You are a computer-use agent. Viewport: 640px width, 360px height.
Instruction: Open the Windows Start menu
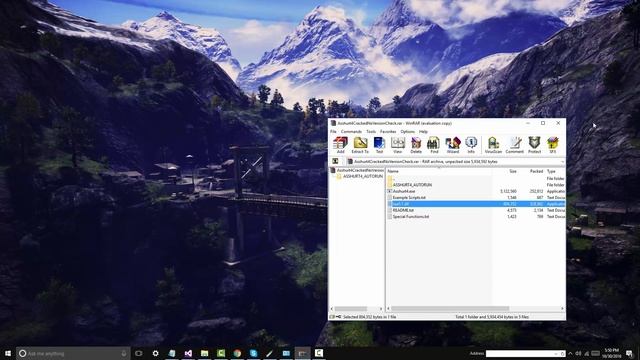[8, 353]
